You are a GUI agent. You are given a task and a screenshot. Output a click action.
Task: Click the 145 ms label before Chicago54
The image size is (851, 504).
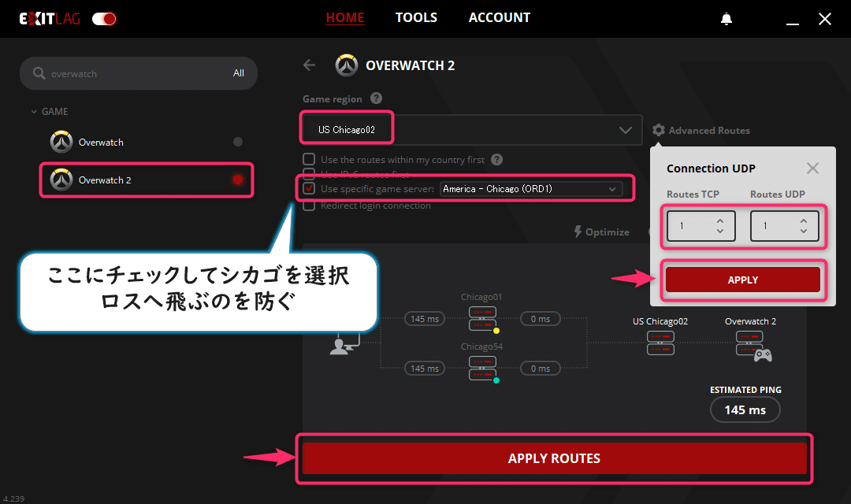click(x=425, y=369)
